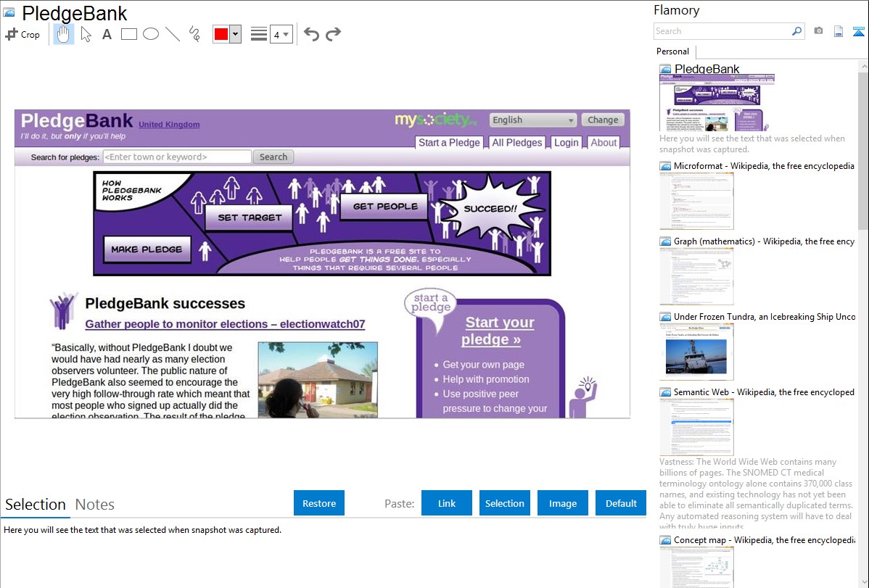
Task: Click the red annotation color swatch
Action: tap(221, 34)
